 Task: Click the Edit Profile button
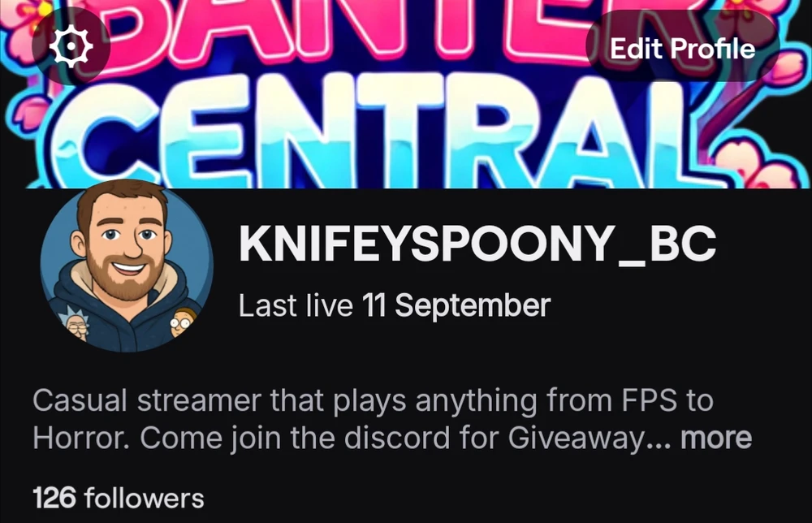[683, 48]
